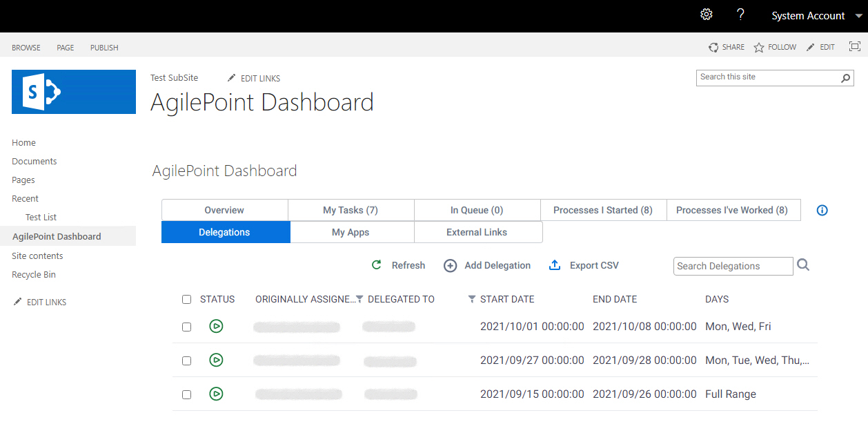Sort by STATUS column header
Screen dimensions: 868x442
[217, 299]
